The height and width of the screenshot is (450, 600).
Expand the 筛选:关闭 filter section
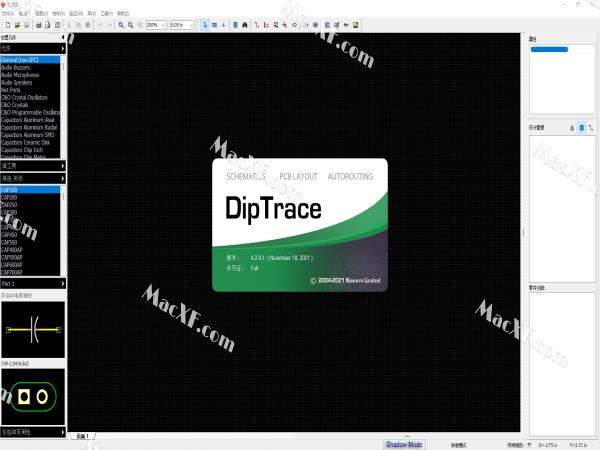(63, 178)
